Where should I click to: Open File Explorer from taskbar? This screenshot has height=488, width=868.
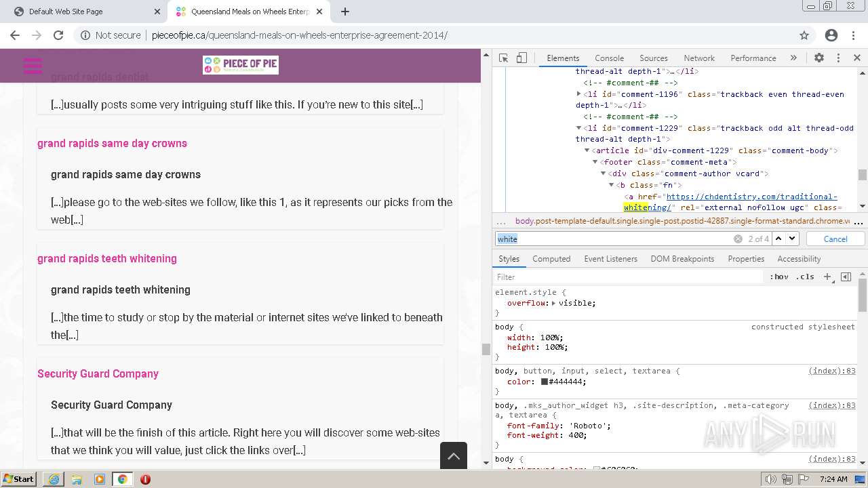[77, 479]
